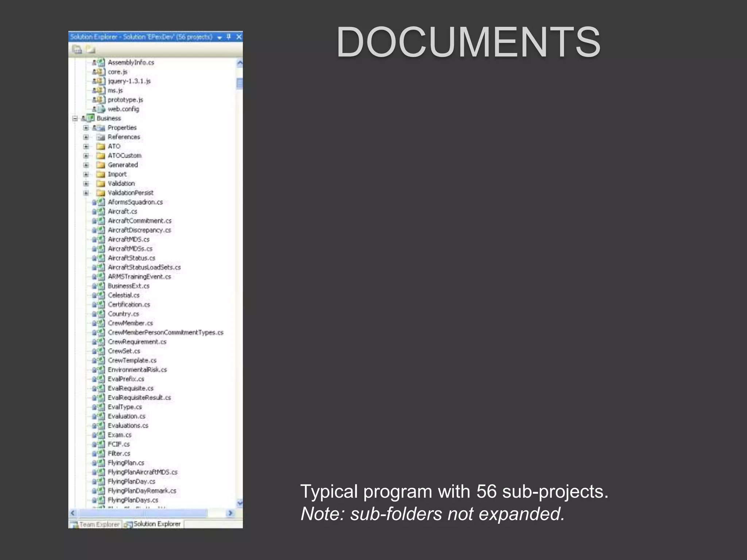Select ARMSTrainingEvent.cs file name
747x560 pixels.
[139, 277]
